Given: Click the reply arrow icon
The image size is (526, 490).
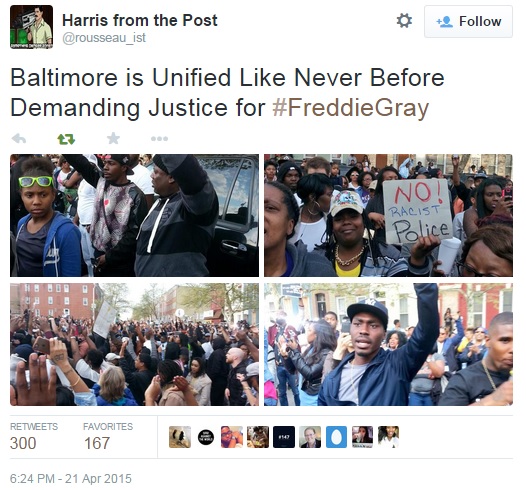Looking at the screenshot, I should 19,139.
